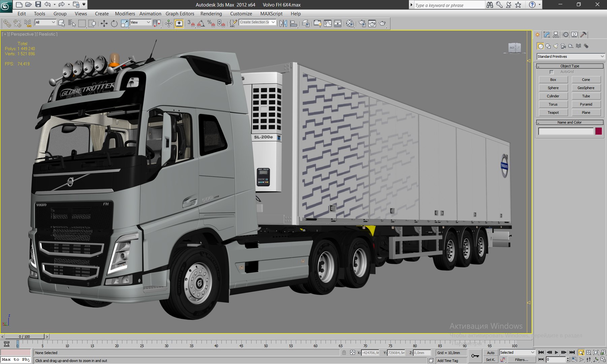The height and width of the screenshot is (364, 607).
Task: Open the Edit menu
Action: [22, 13]
